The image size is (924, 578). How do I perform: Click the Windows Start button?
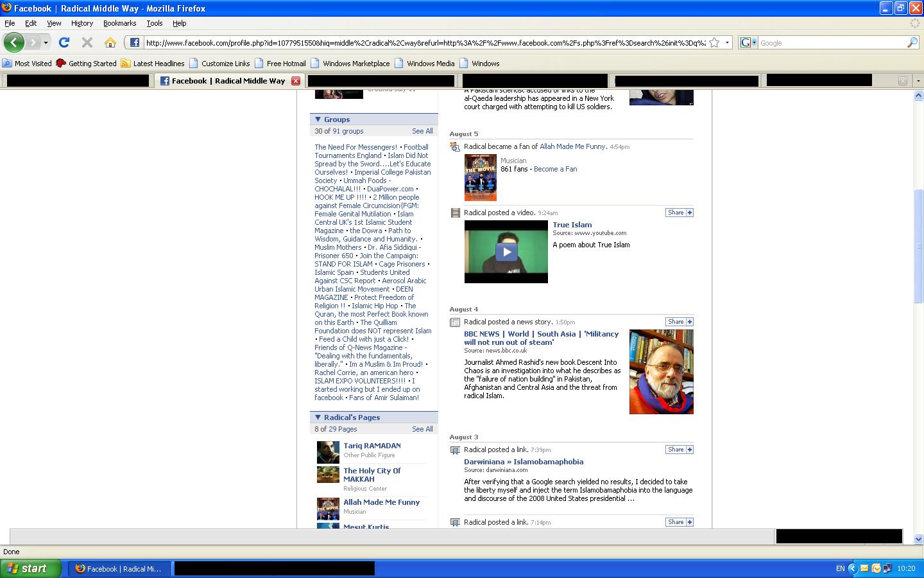click(x=30, y=568)
